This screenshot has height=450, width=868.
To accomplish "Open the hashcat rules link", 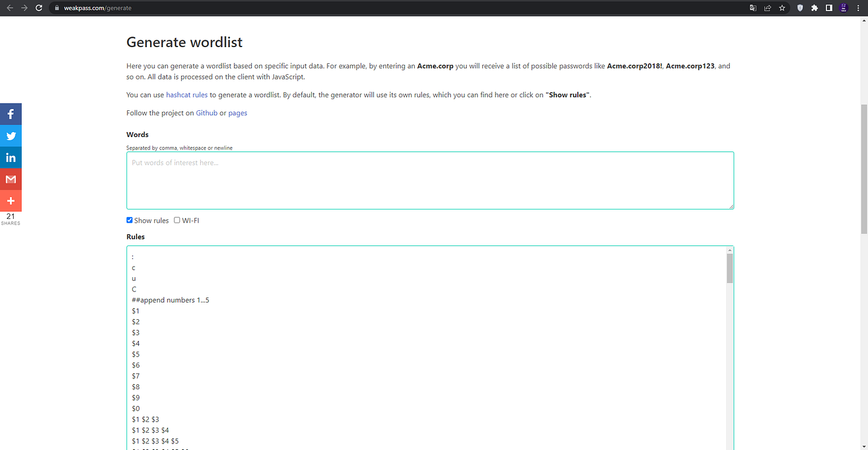I will pyautogui.click(x=187, y=95).
